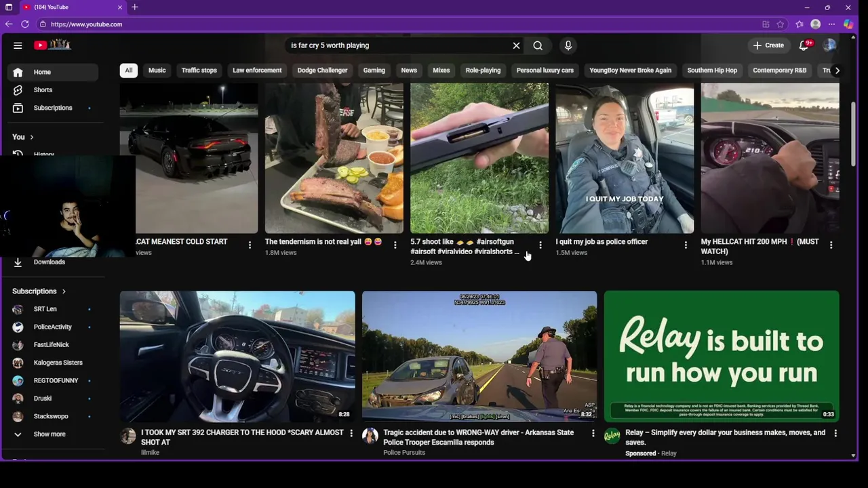Viewport: 868px width, 488px height.
Task: Play the Hellcat speedometer short
Action: click(x=770, y=158)
